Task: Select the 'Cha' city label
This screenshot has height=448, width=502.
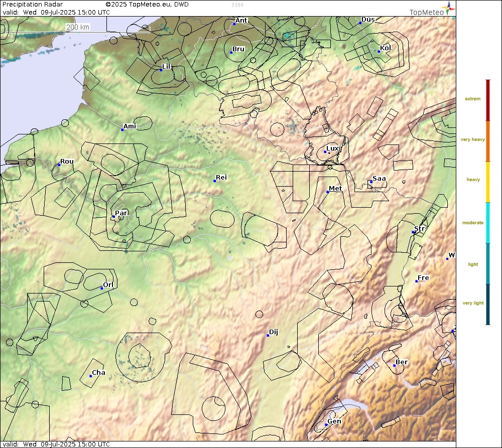Action: point(98,372)
